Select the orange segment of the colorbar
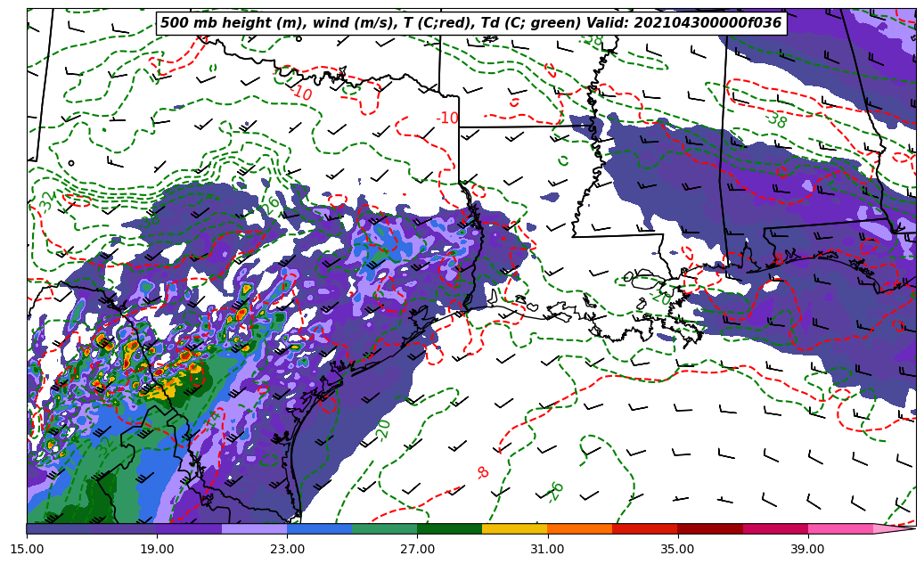 pos(580,528)
